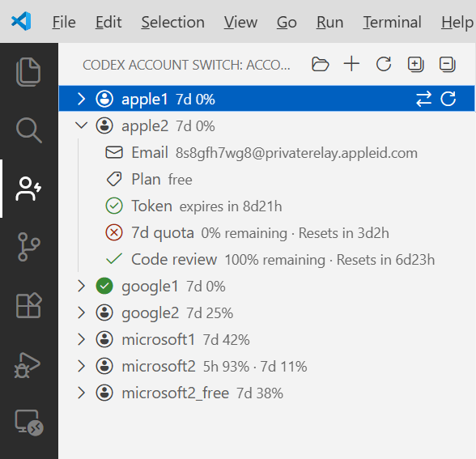476x459 pixels.
Task: Click the green circle-check Token icon
Action: 114,206
